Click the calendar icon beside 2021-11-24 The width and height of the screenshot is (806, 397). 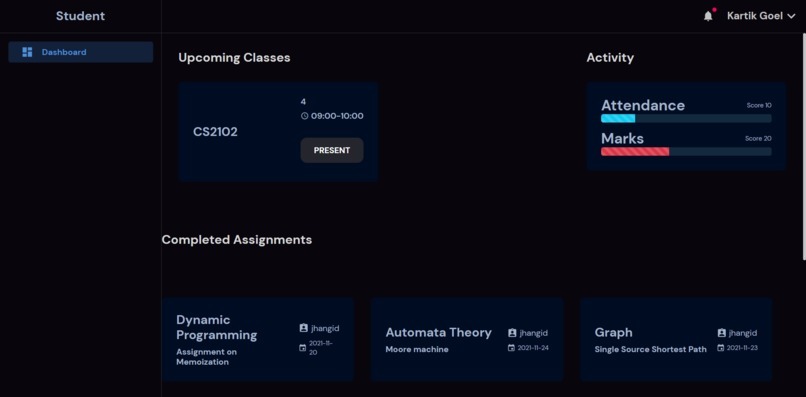(x=511, y=348)
